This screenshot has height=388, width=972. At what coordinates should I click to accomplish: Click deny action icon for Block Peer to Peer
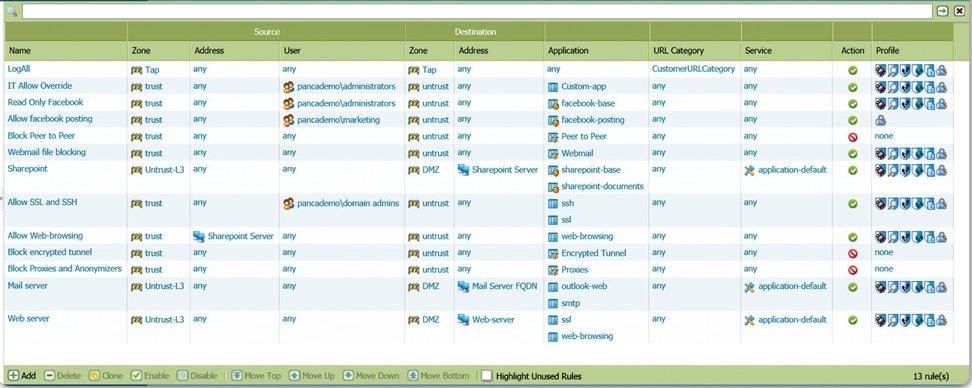(852, 137)
